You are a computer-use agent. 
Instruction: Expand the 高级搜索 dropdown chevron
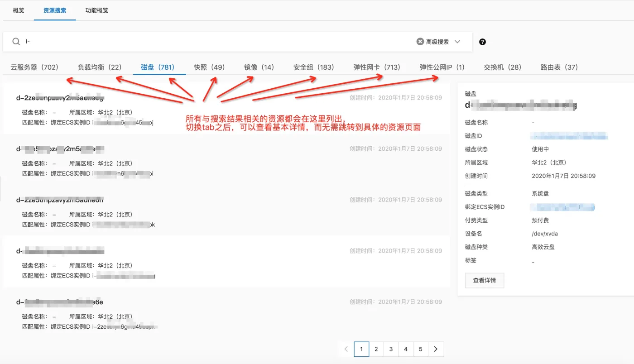457,42
